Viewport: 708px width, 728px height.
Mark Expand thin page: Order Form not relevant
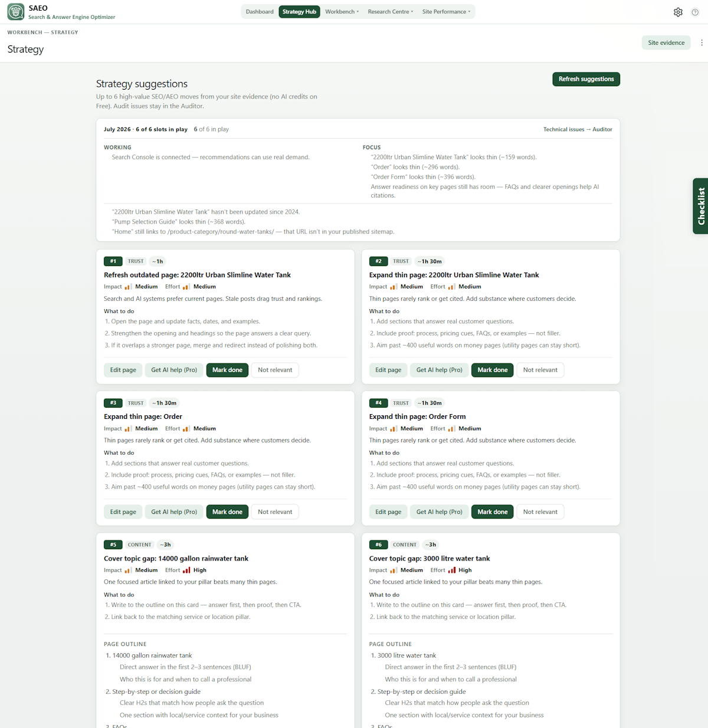point(540,512)
